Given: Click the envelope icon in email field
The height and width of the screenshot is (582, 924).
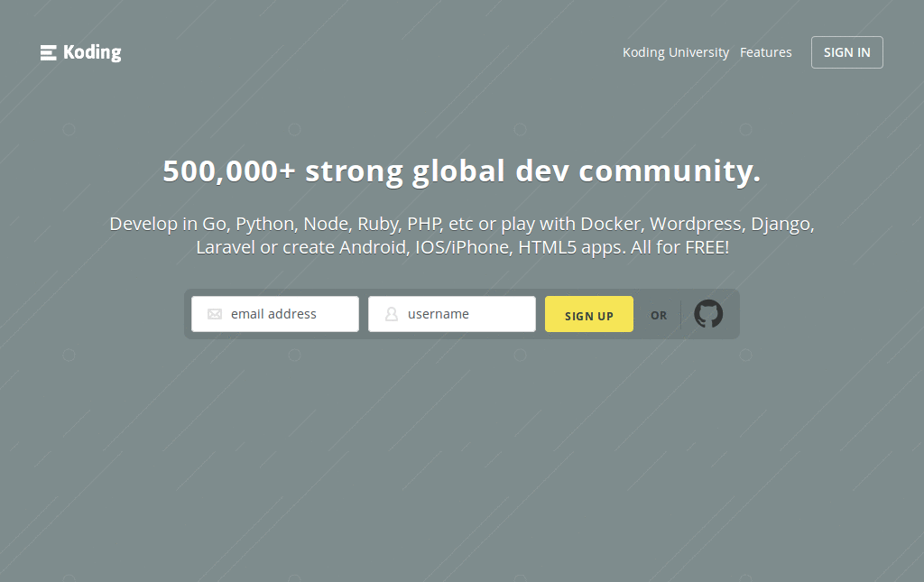Looking at the screenshot, I should click(215, 314).
